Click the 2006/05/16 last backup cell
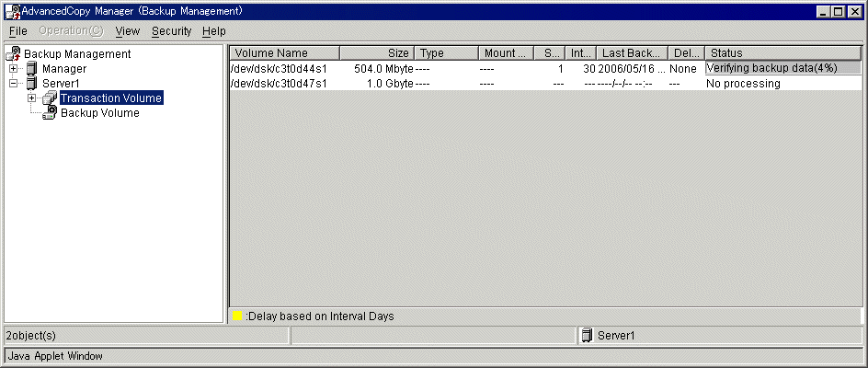The width and height of the screenshot is (868, 368). coord(632,69)
